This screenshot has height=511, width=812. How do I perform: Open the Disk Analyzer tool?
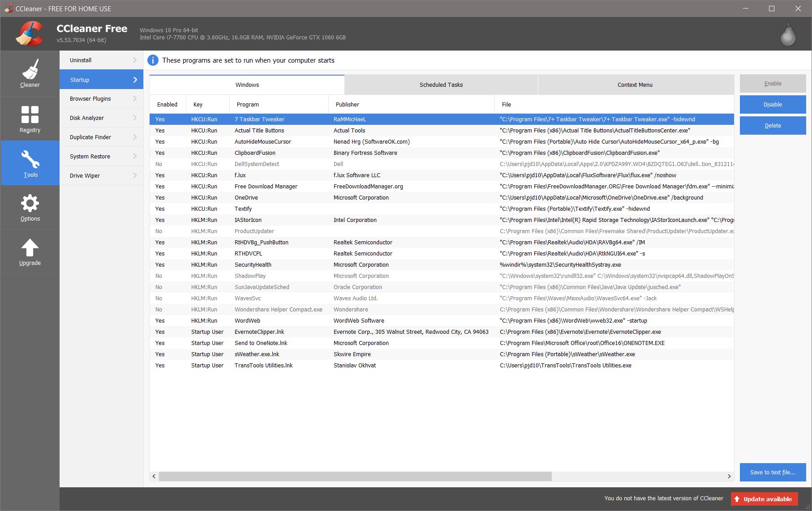101,118
